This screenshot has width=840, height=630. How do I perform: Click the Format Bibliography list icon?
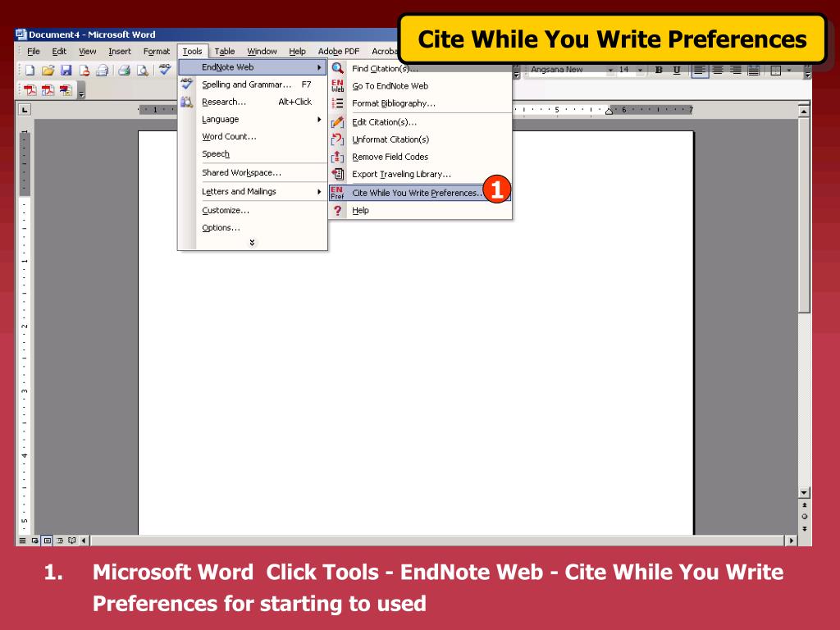coord(337,103)
